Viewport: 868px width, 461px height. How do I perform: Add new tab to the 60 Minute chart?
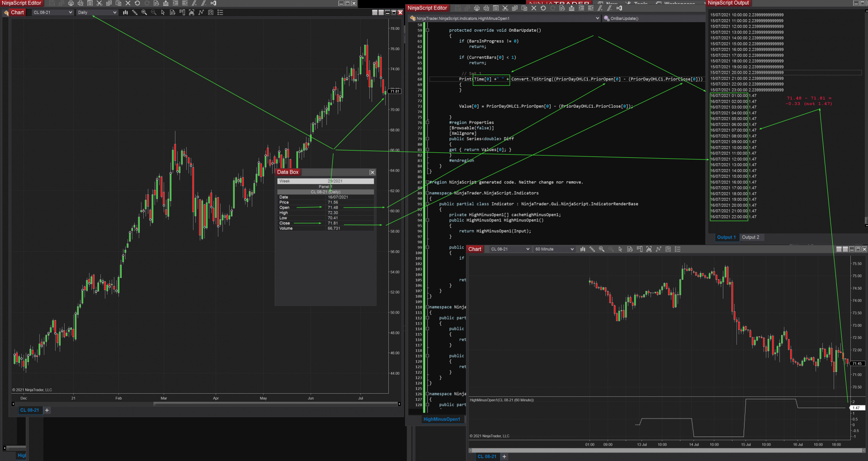tap(505, 456)
